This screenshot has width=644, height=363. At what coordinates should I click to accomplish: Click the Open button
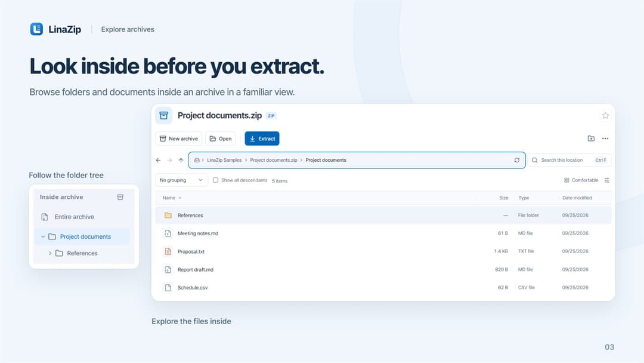click(x=221, y=139)
